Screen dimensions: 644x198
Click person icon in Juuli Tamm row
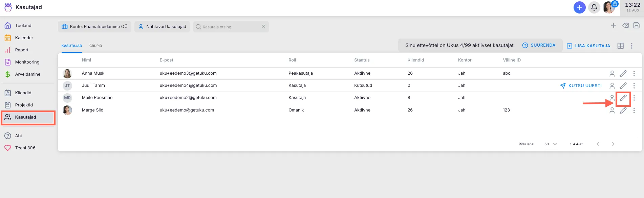coord(612,86)
